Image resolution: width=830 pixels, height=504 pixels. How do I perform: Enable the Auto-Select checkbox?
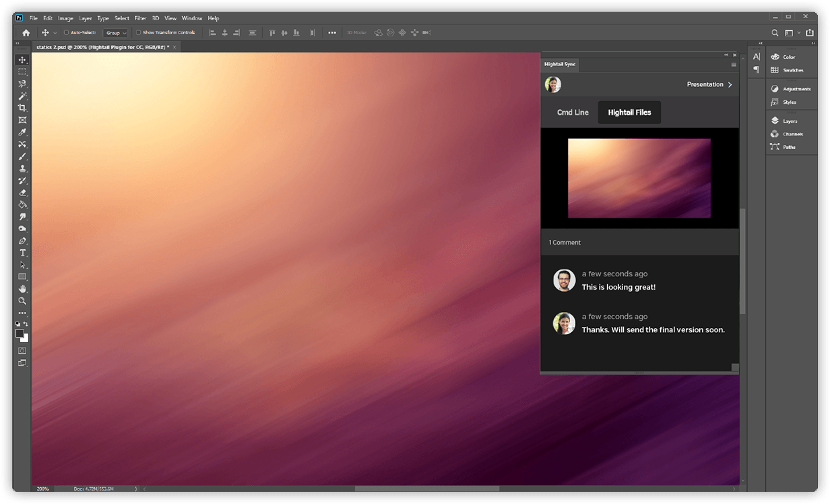pos(66,32)
